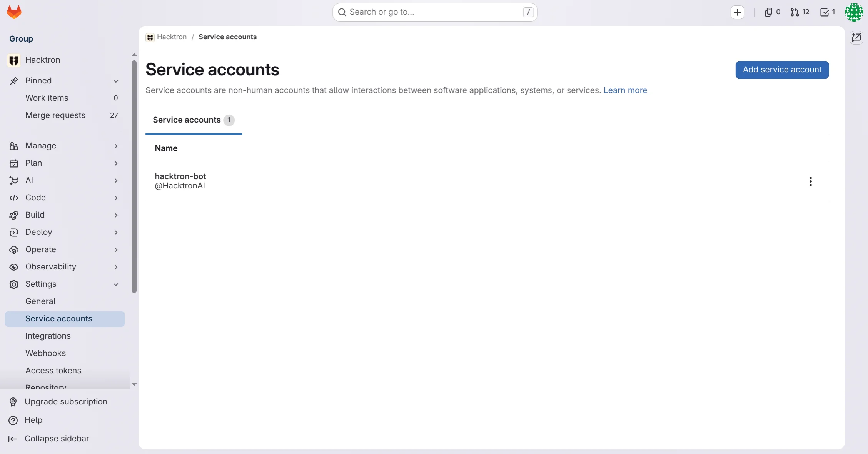Click the Help question mark icon
Viewport: 868px width, 454px height.
[x=13, y=420]
